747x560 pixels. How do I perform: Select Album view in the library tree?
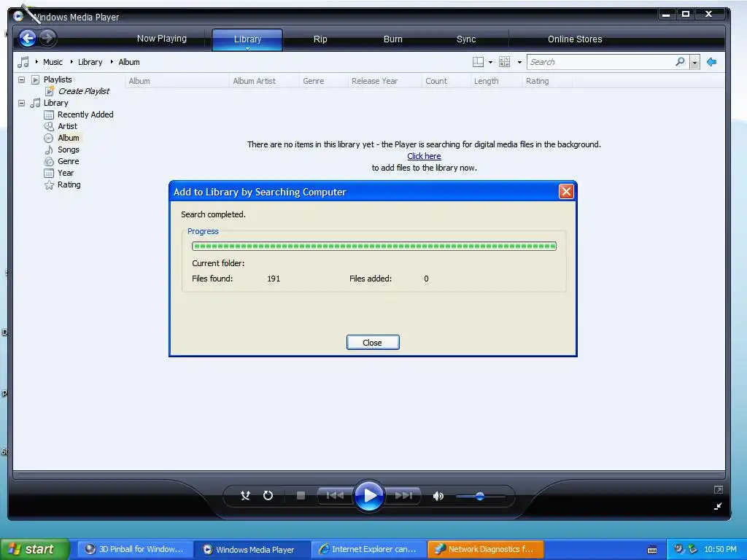(68, 138)
